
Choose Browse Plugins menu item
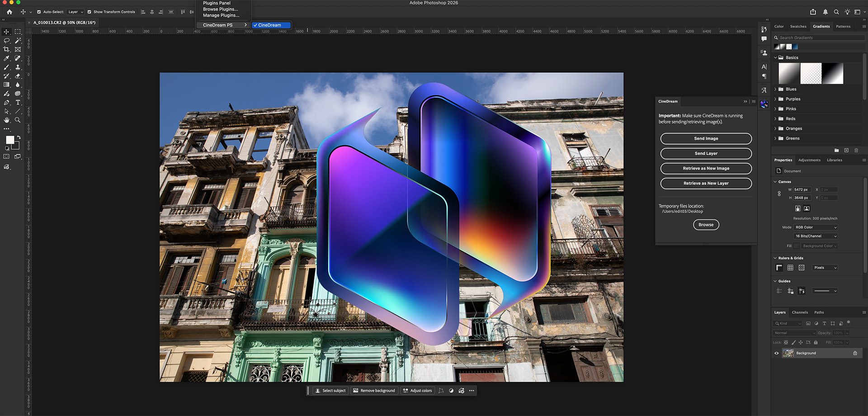(221, 9)
